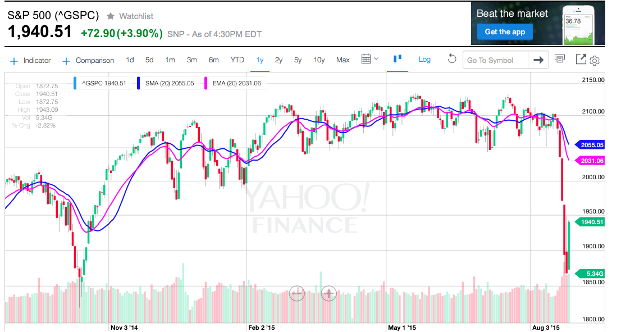Click the magenta EMA (20) color swatch
This screenshot has width=644, height=332.
tap(207, 83)
